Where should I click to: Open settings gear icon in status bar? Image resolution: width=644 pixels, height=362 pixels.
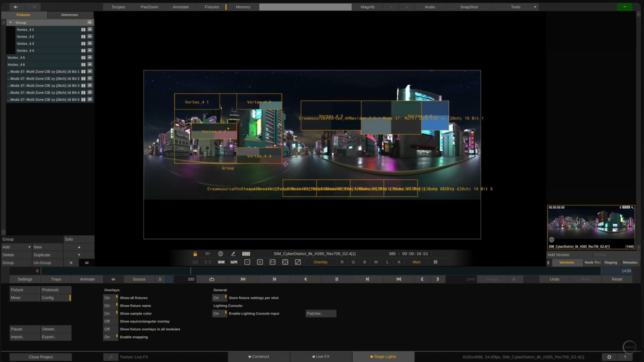[x=609, y=357]
